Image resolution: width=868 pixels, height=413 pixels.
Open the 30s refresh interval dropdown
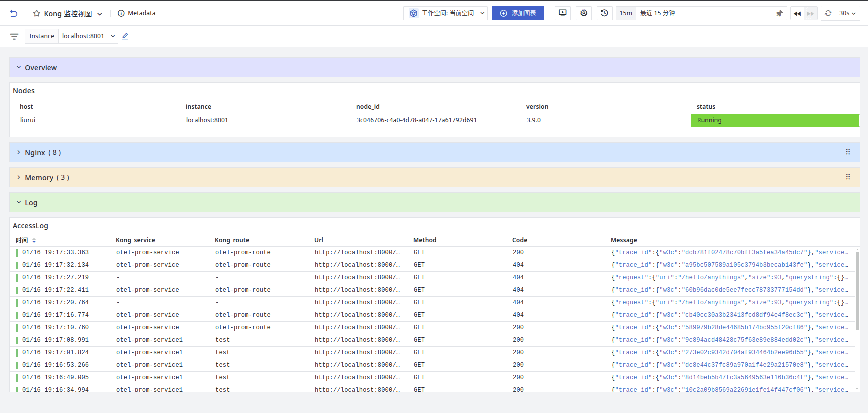(847, 13)
